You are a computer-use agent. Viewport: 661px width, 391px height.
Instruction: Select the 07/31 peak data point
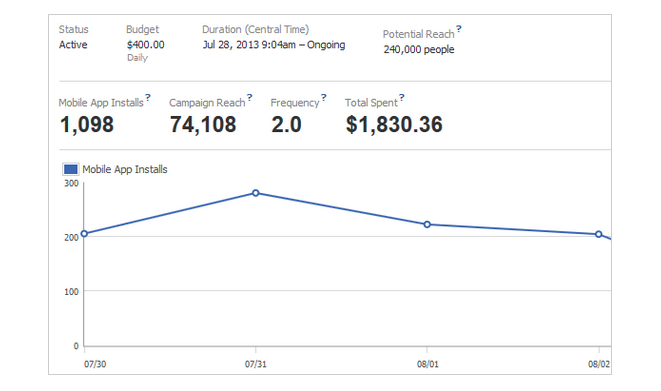(x=255, y=193)
